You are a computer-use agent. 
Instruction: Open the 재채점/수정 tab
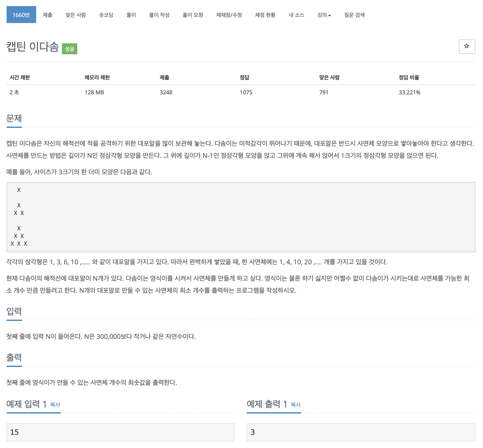pos(229,15)
